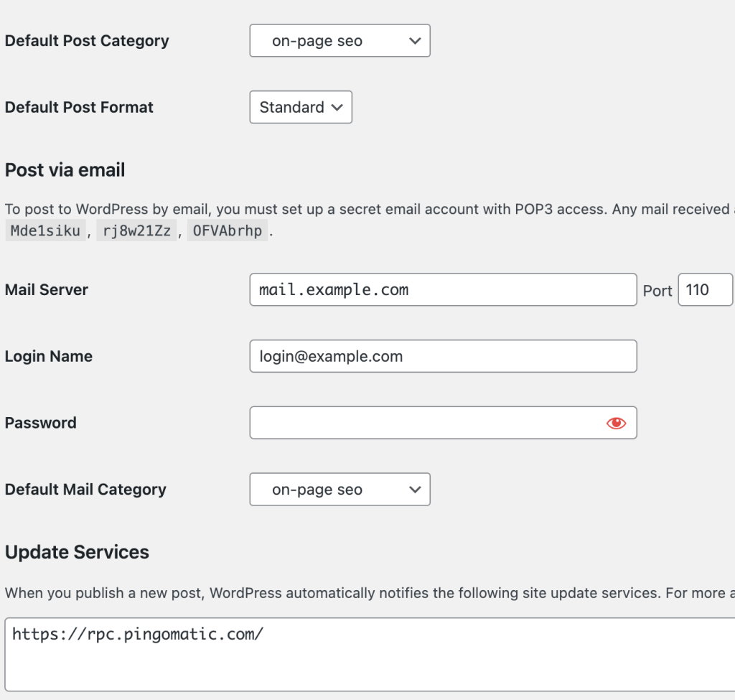This screenshot has width=735, height=700.
Task: Click the Mde1siku random string
Action: point(45,231)
